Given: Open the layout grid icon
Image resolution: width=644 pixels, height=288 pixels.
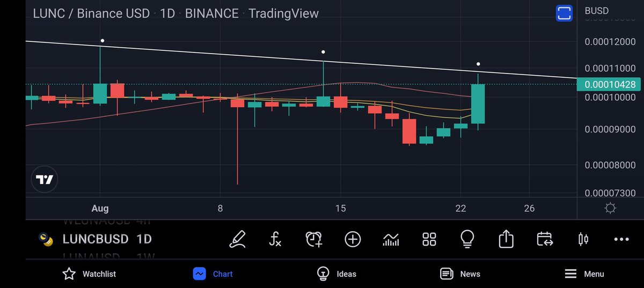Looking at the screenshot, I should pos(429,239).
